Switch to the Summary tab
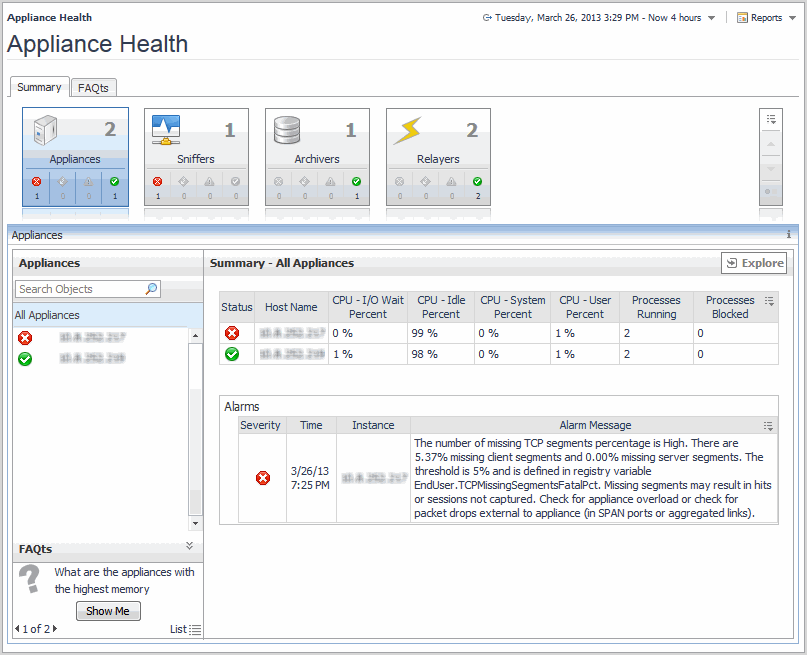The image size is (807, 655). pos(39,88)
